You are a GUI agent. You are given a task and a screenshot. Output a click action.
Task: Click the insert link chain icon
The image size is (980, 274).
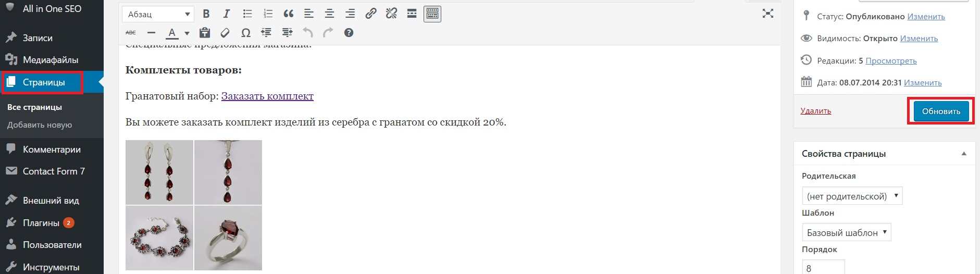click(370, 14)
